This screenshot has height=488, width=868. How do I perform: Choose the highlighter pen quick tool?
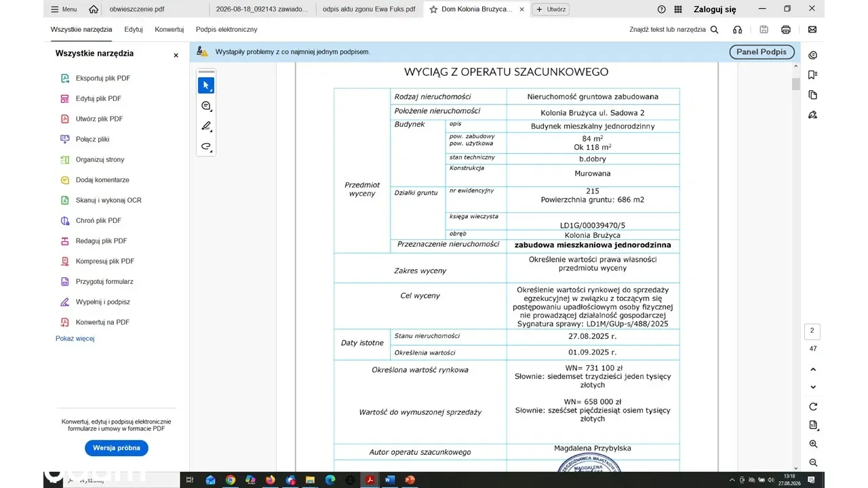coord(206,126)
